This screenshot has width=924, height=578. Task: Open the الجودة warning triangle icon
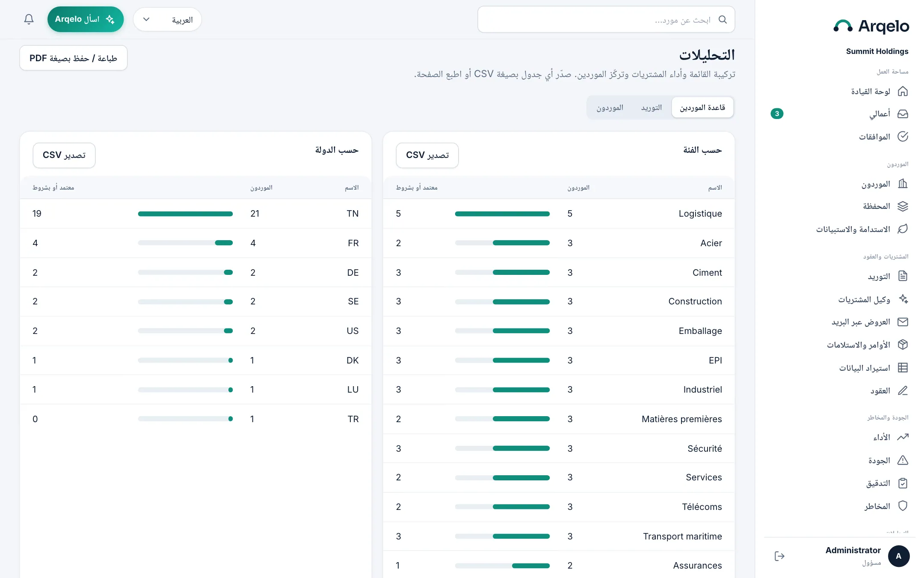click(x=903, y=460)
